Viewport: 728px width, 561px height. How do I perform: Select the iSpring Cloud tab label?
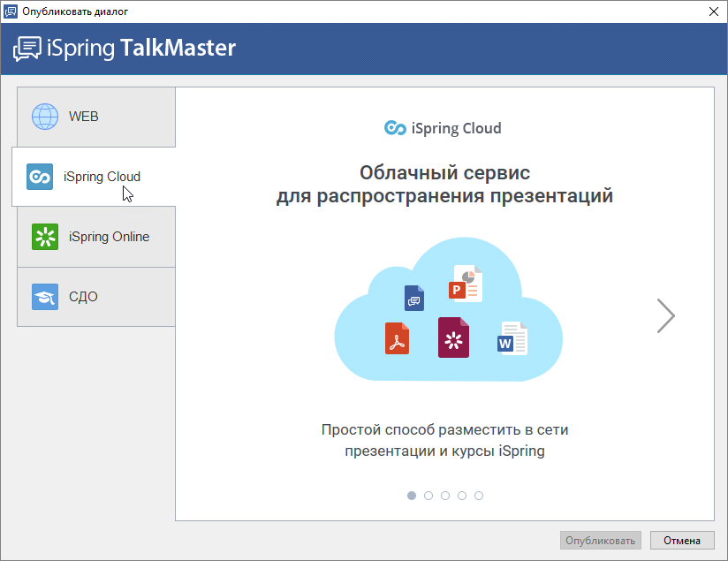click(x=102, y=177)
